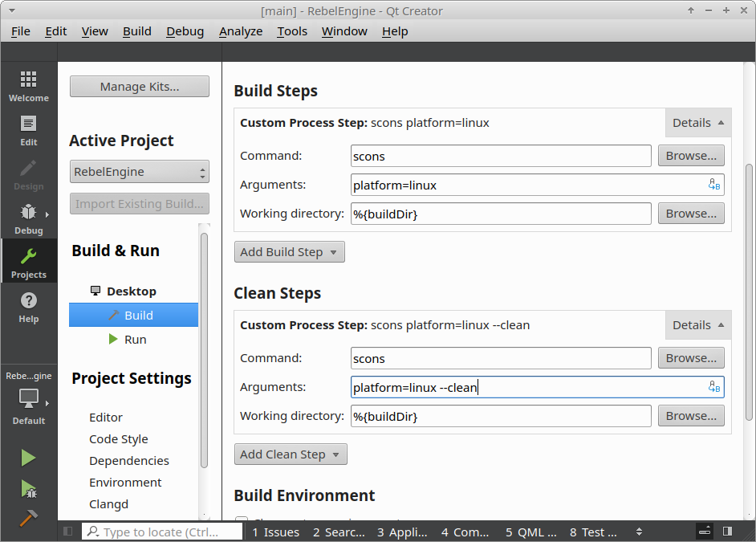The width and height of the screenshot is (756, 542).
Task: Focus Clean Steps Working directory field
Action: (x=501, y=416)
